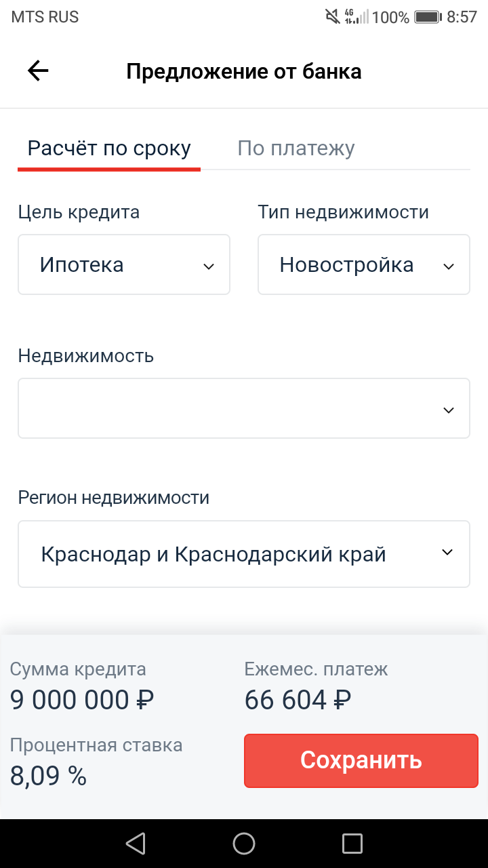
Task: Tap the muted sound status icon
Action: tap(332, 17)
